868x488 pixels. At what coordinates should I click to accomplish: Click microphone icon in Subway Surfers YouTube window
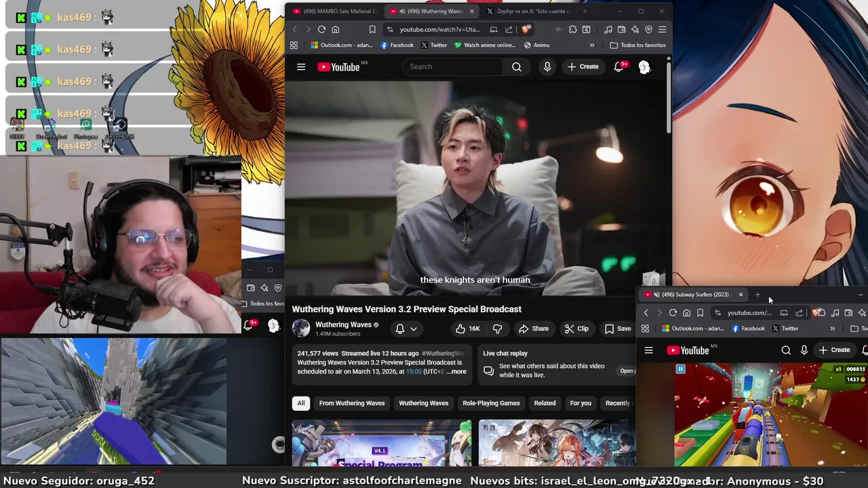pos(804,350)
